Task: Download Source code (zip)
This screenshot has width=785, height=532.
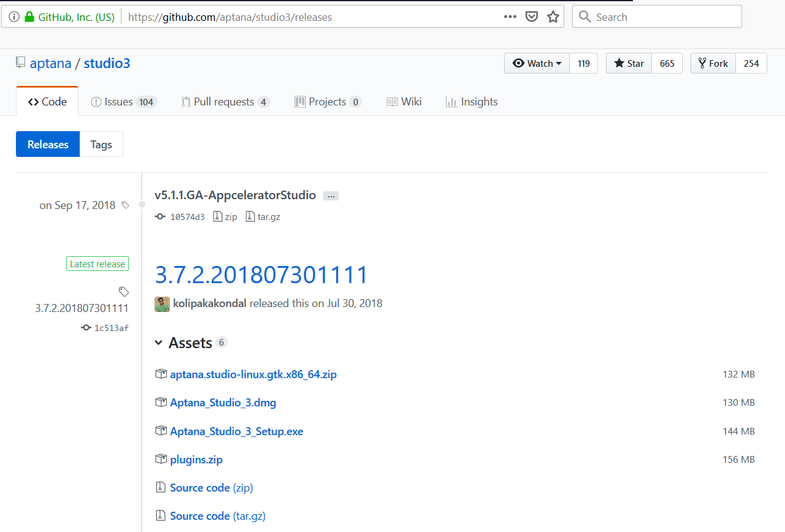Action: click(212, 488)
